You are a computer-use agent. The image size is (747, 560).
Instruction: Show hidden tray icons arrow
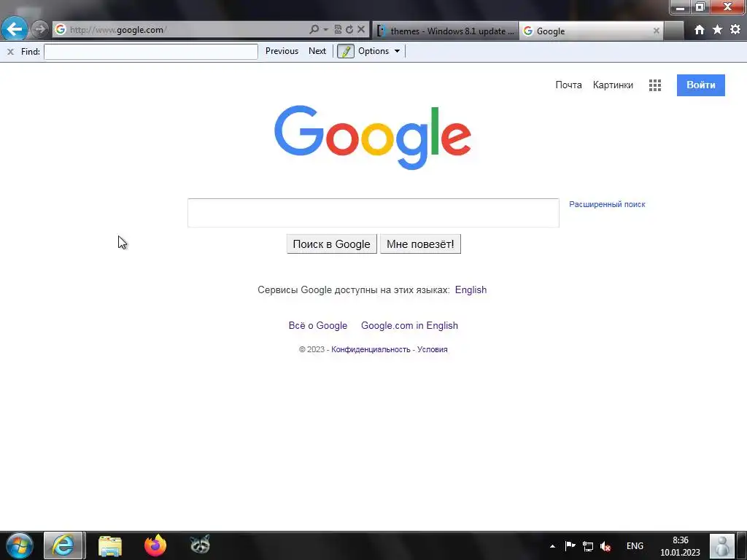click(x=552, y=546)
